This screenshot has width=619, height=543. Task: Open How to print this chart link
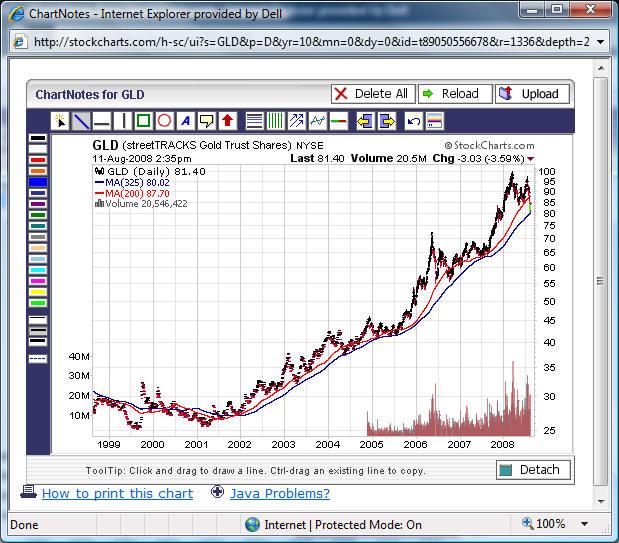(117, 493)
